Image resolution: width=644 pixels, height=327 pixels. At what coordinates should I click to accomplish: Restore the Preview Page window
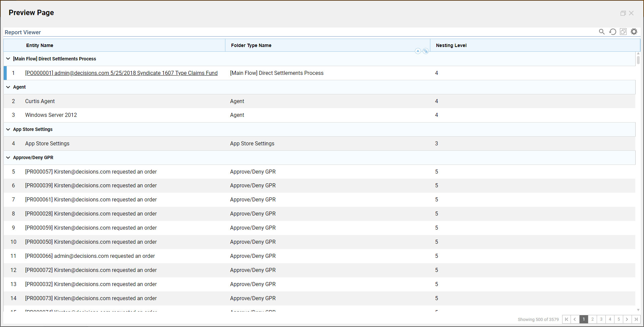[x=623, y=13]
